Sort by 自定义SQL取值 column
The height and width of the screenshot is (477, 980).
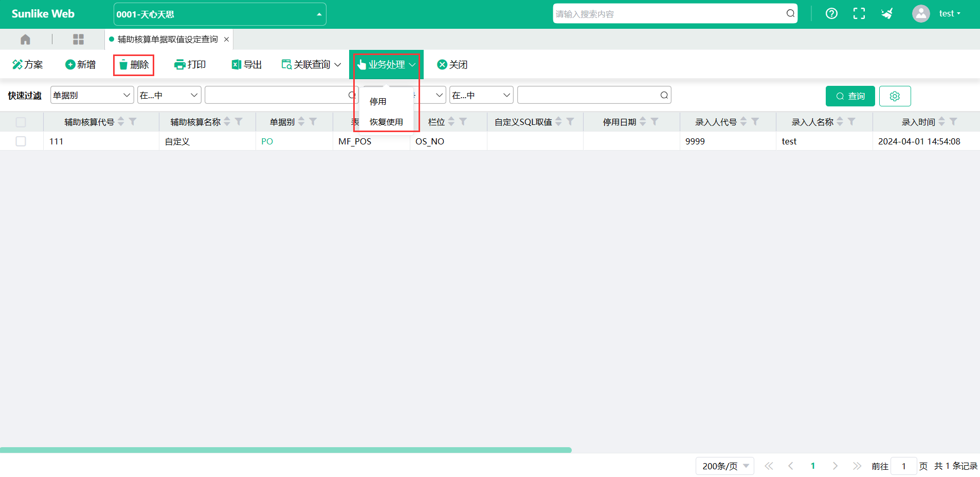click(x=558, y=121)
